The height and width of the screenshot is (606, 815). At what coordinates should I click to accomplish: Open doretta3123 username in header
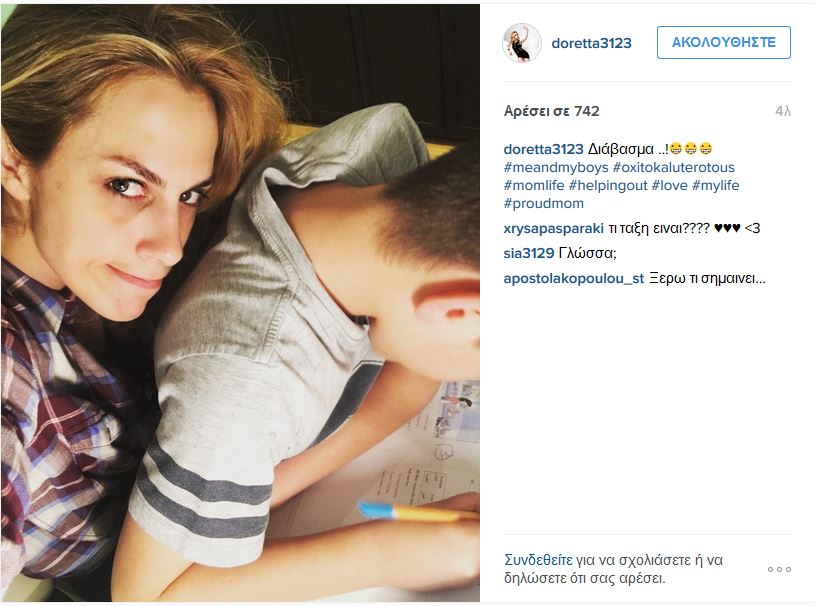(x=591, y=43)
